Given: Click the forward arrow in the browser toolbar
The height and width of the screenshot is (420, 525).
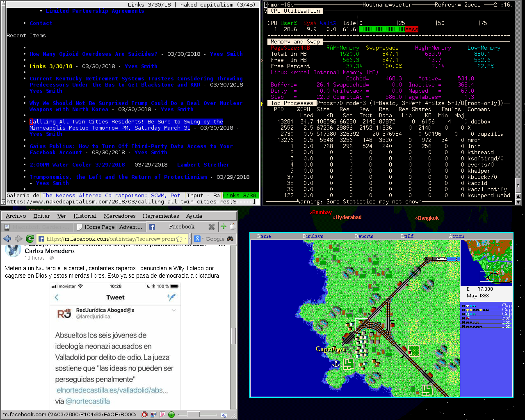Looking at the screenshot, I should click(x=18, y=239).
